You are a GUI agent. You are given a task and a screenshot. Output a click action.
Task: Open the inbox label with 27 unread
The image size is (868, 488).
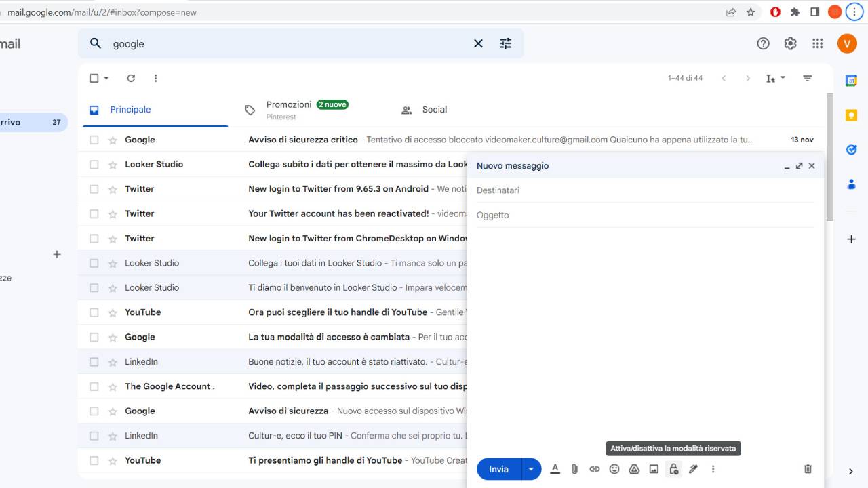tap(33, 123)
